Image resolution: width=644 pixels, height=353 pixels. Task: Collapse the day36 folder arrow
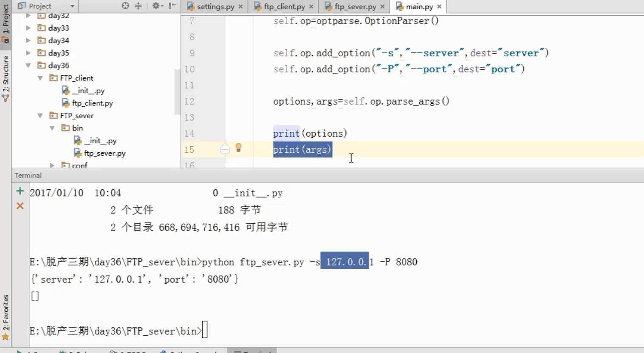pos(28,65)
